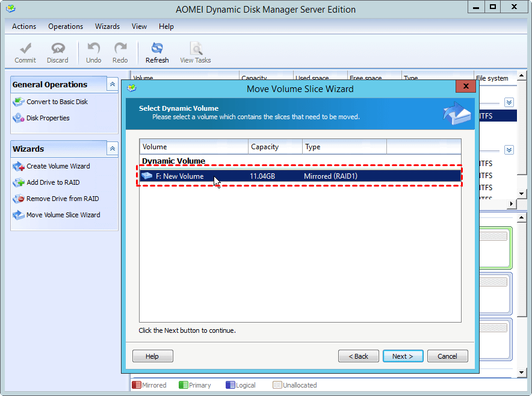Click the disk map scroll-down arrow
532x396 pixels.
point(522,373)
